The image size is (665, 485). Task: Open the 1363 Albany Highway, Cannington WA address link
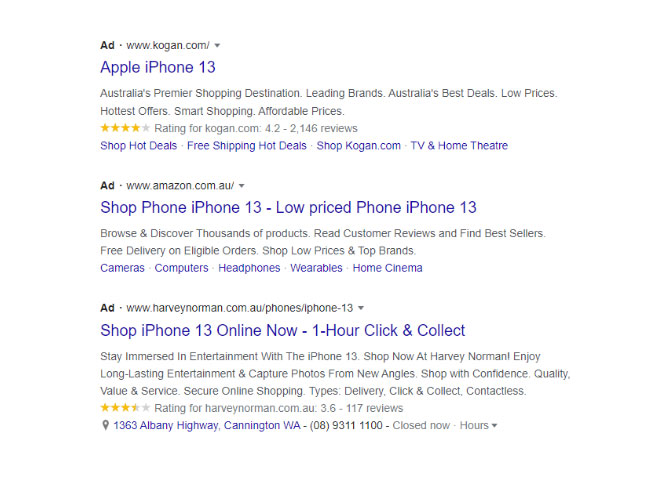tap(207, 425)
